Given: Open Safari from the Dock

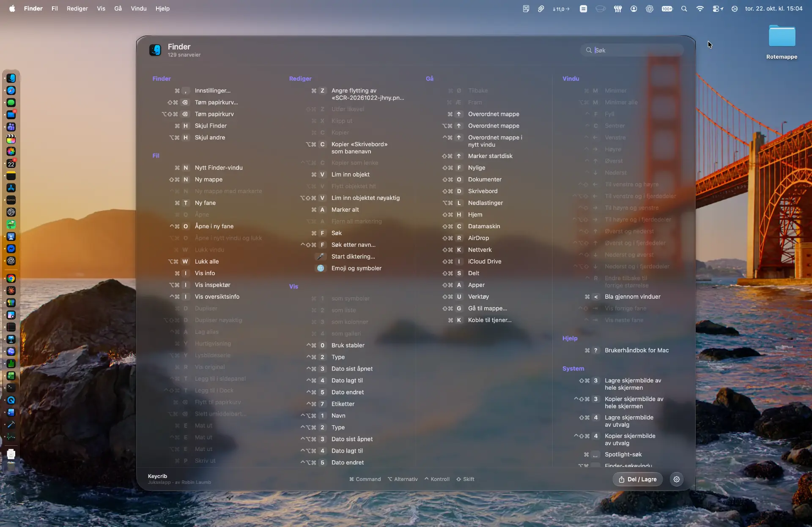Looking at the screenshot, I should [11, 90].
